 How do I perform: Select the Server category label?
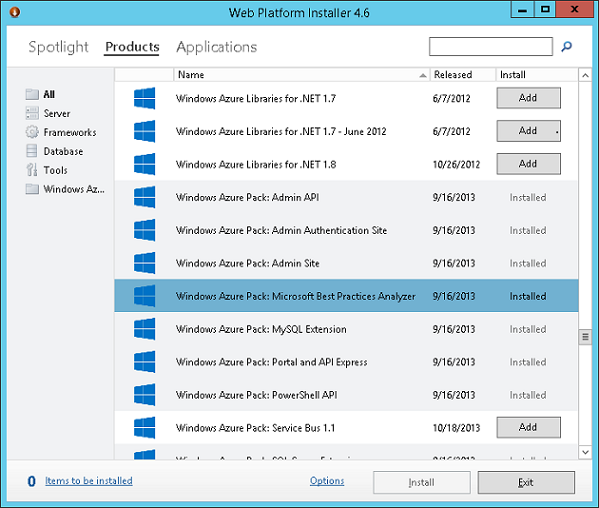point(57,113)
